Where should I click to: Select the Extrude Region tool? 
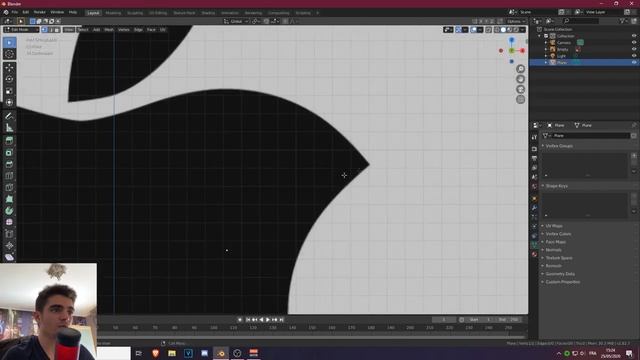click(x=9, y=141)
